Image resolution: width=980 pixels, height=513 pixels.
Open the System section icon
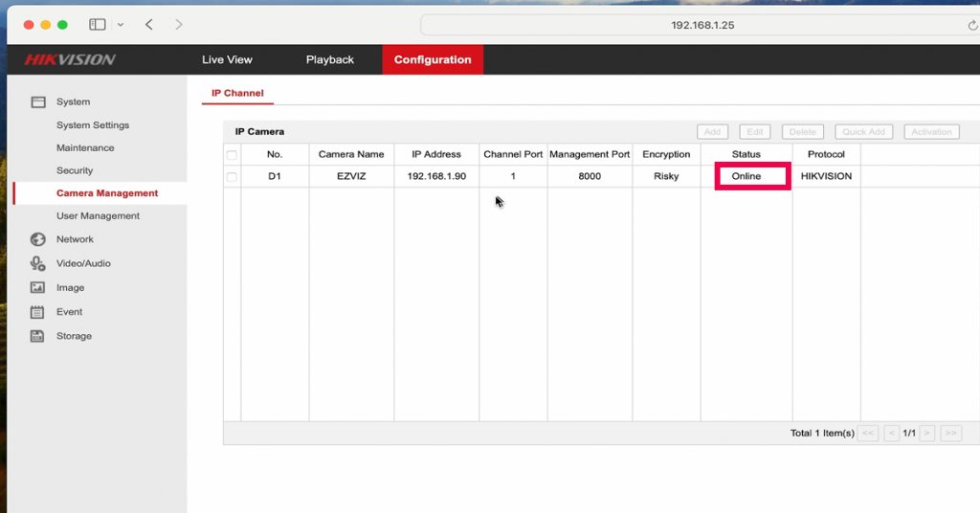pos(38,101)
